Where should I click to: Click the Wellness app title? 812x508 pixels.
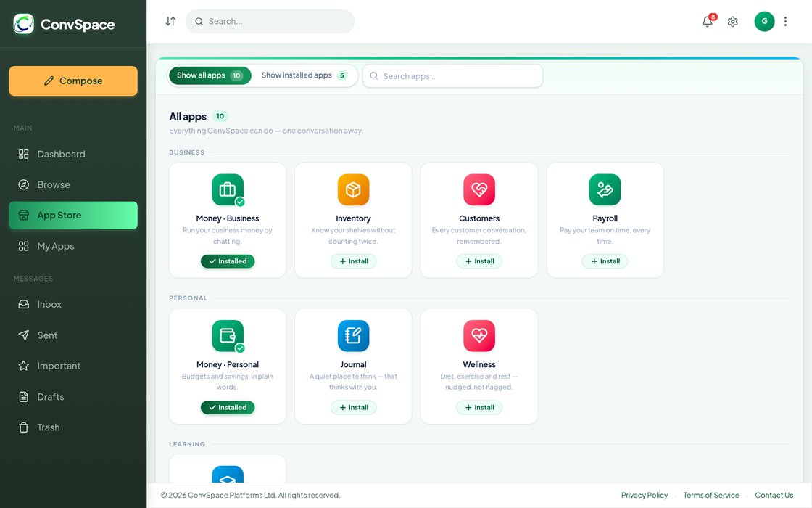click(479, 364)
